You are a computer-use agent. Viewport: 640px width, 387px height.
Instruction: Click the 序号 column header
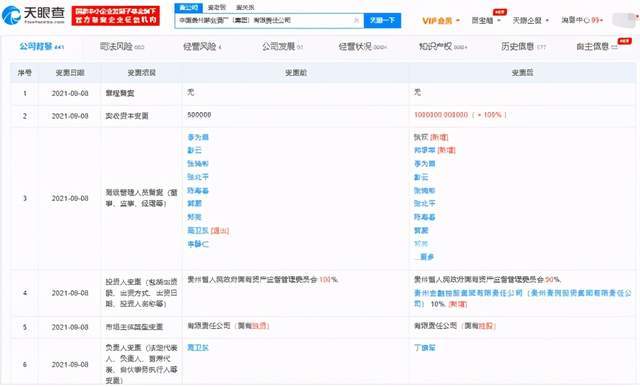pos(24,73)
